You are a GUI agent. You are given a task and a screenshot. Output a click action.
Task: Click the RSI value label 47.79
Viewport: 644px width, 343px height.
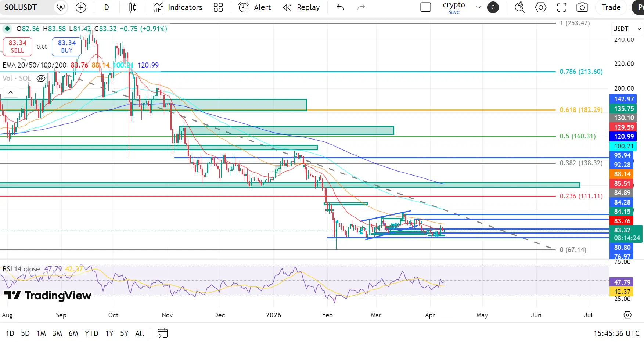coord(622,282)
